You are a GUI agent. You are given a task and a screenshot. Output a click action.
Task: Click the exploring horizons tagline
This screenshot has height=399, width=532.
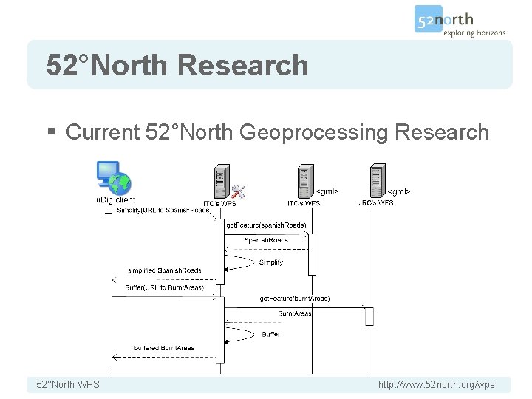[x=474, y=33]
